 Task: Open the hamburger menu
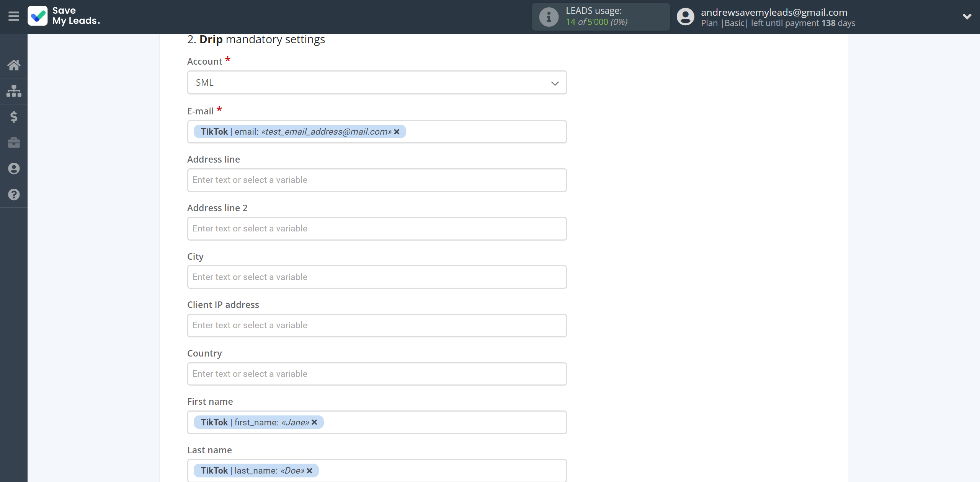tap(14, 16)
